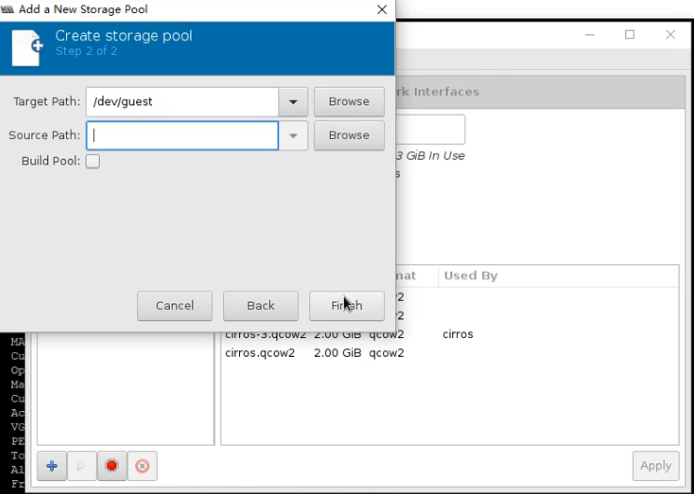Click the Used By column header
This screenshot has width=694, height=494.
coord(470,275)
